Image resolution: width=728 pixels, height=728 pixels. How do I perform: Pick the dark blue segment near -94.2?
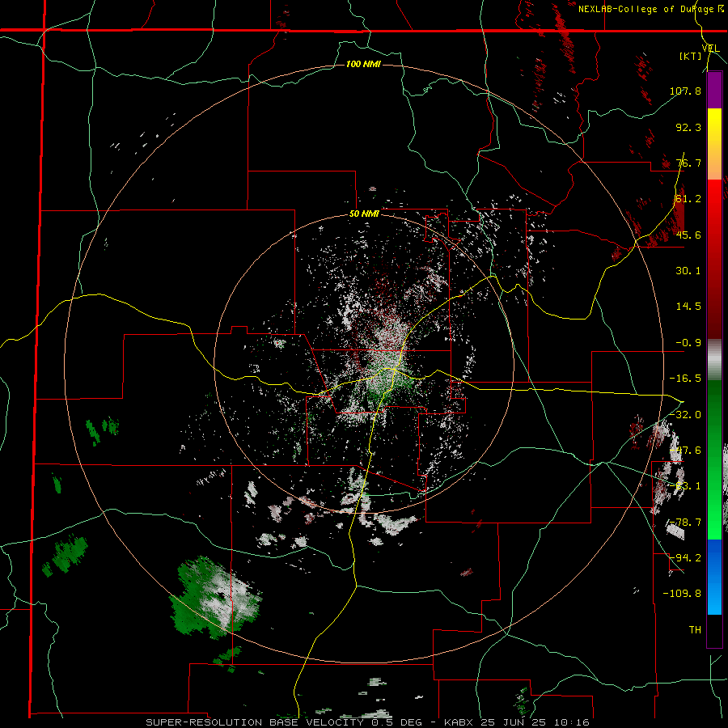point(714,557)
